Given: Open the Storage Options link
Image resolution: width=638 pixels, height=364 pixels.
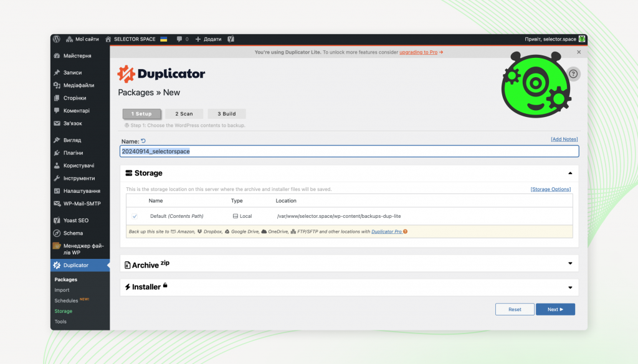Looking at the screenshot, I should click(x=551, y=189).
